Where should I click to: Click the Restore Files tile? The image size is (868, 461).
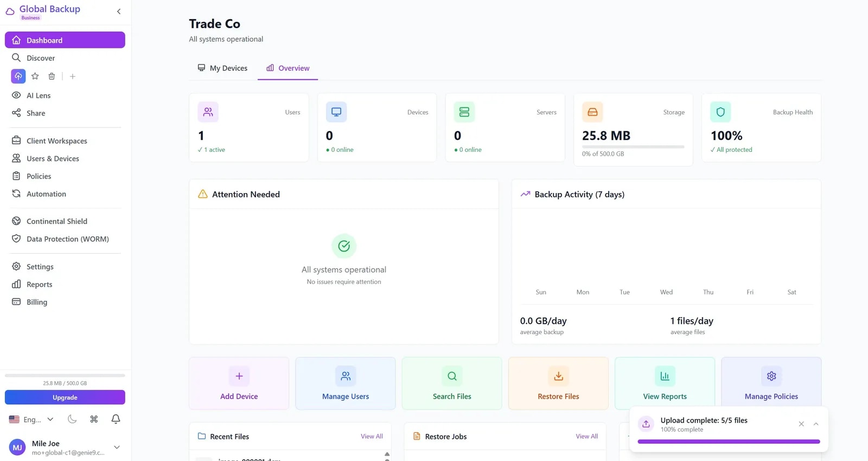pyautogui.click(x=558, y=383)
